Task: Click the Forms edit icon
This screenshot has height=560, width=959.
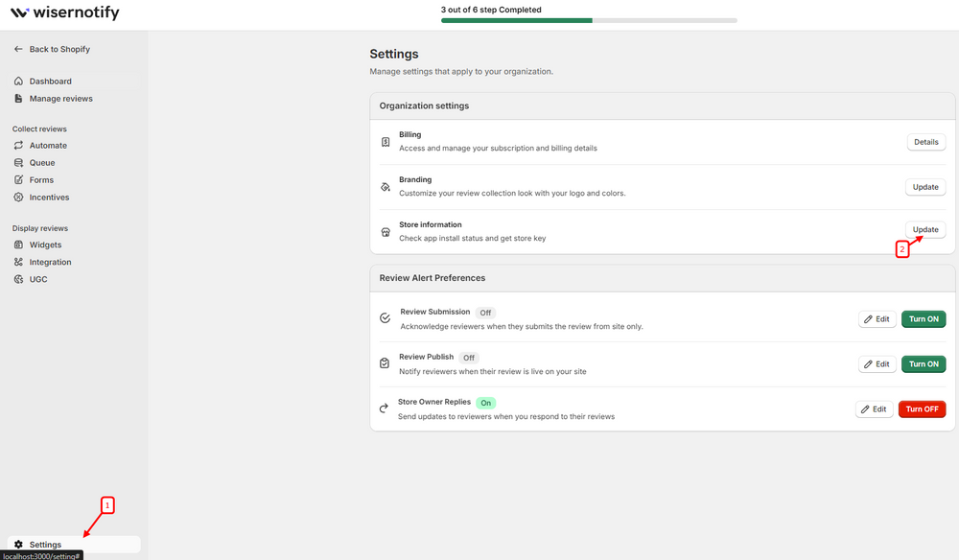Action: (18, 180)
